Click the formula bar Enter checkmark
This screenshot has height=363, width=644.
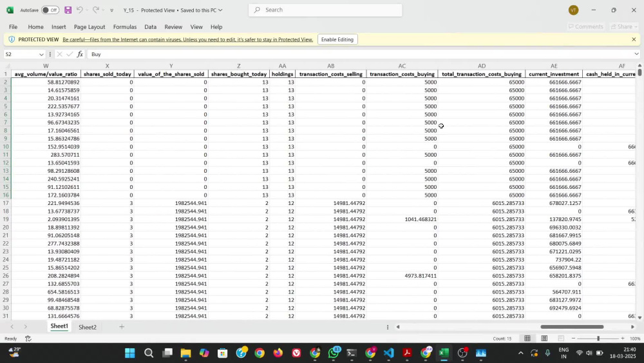pos(70,54)
